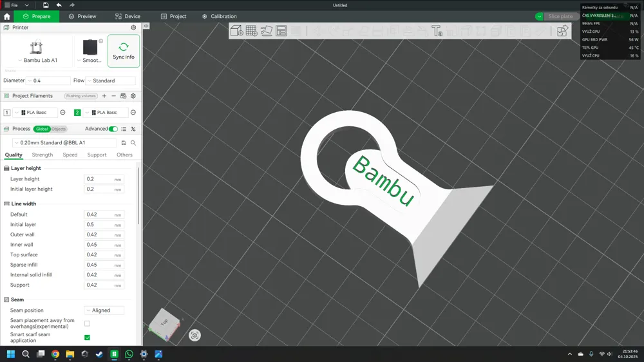Click the Arrange all objects icon
This screenshot has height=362, width=644.
pos(281,31)
